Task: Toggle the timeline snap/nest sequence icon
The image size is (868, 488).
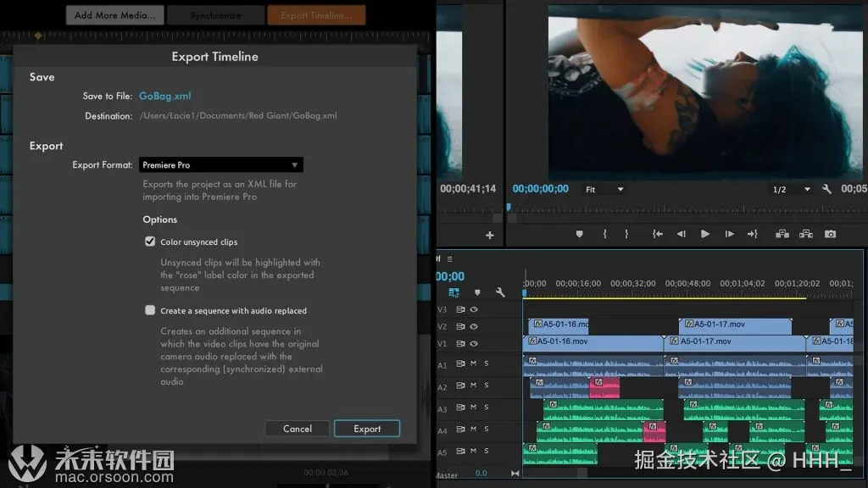Action: [454, 292]
